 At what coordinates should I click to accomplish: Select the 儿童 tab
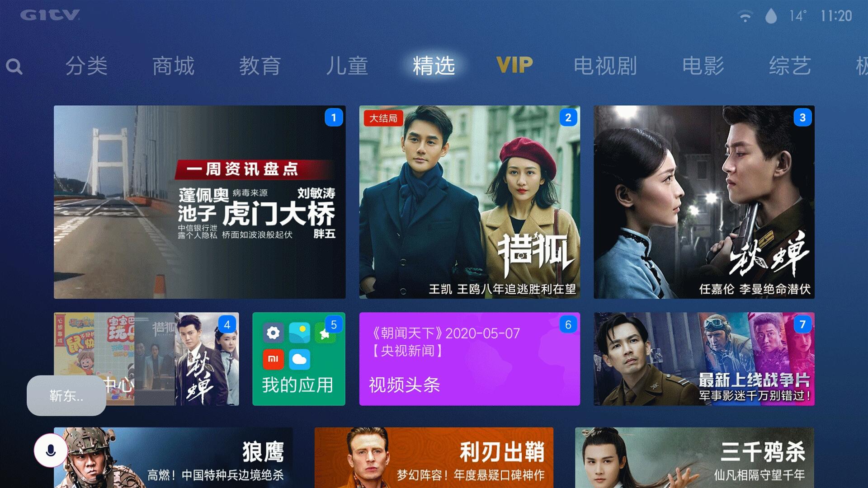[x=347, y=66]
